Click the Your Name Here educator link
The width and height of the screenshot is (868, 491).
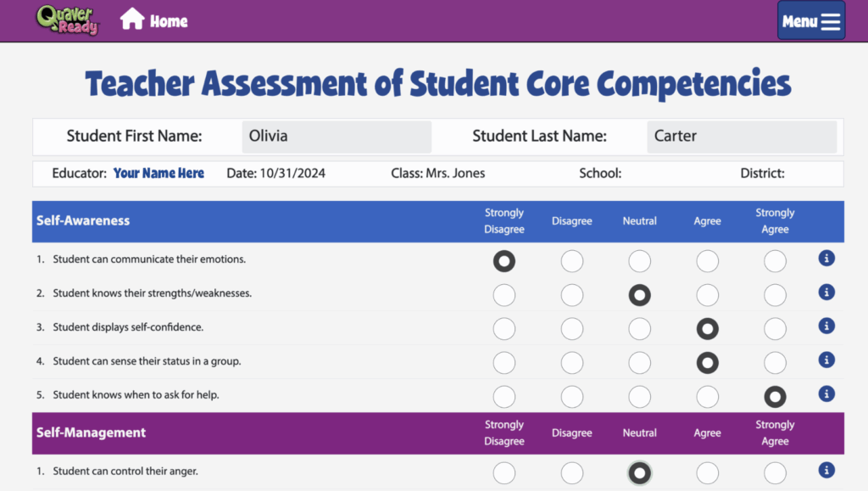pos(159,173)
